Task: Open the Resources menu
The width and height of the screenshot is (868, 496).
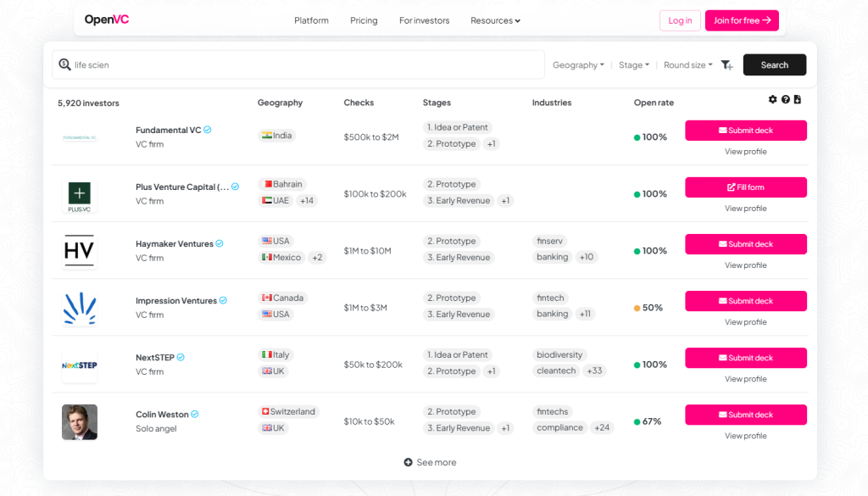Action: (x=495, y=20)
